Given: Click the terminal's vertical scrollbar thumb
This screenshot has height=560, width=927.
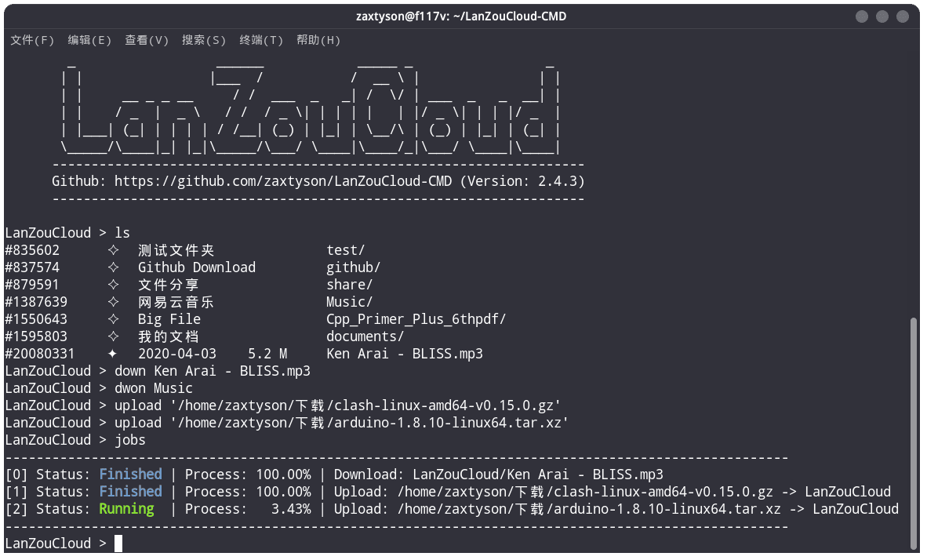Looking at the screenshot, I should pyautogui.click(x=914, y=434).
